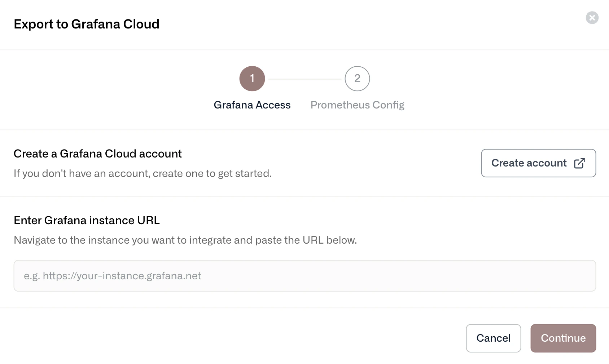Viewport: 609px width, 364px height.
Task: Select the Prometheus Config step label
Action: pyautogui.click(x=357, y=105)
